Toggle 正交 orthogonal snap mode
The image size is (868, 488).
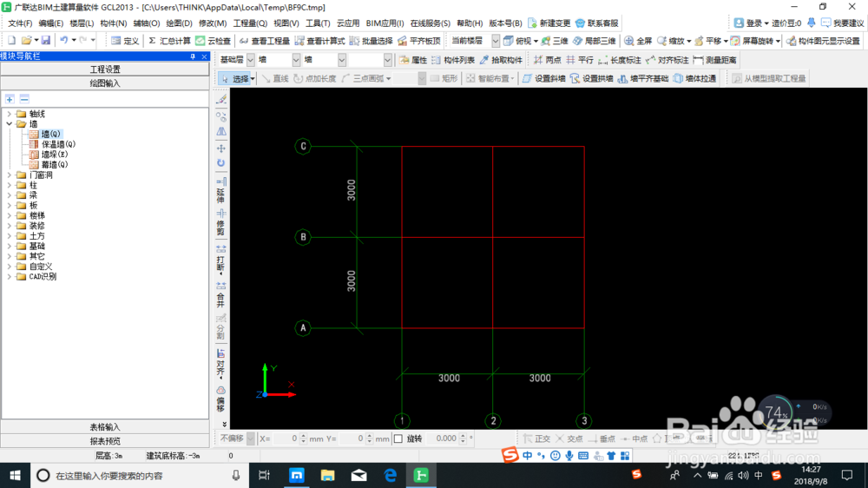point(536,439)
